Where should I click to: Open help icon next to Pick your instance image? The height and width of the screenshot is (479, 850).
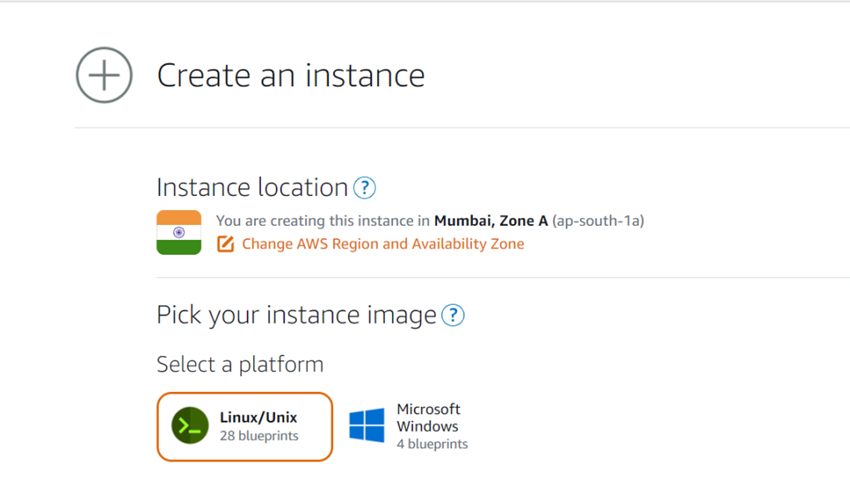[453, 315]
